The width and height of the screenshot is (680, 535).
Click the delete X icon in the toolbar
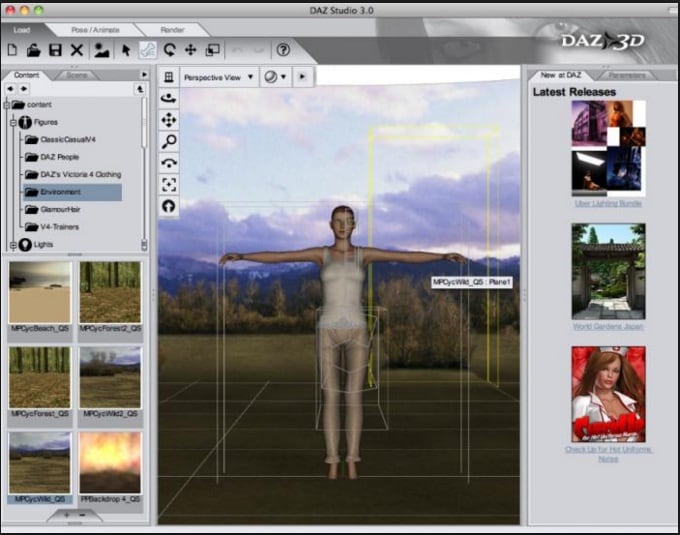(77, 50)
